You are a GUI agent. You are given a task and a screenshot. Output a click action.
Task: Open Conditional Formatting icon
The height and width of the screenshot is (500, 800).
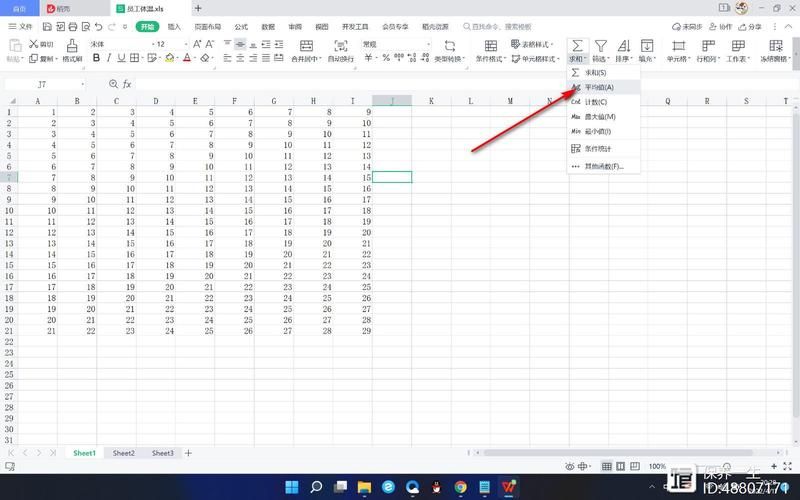coord(491,46)
